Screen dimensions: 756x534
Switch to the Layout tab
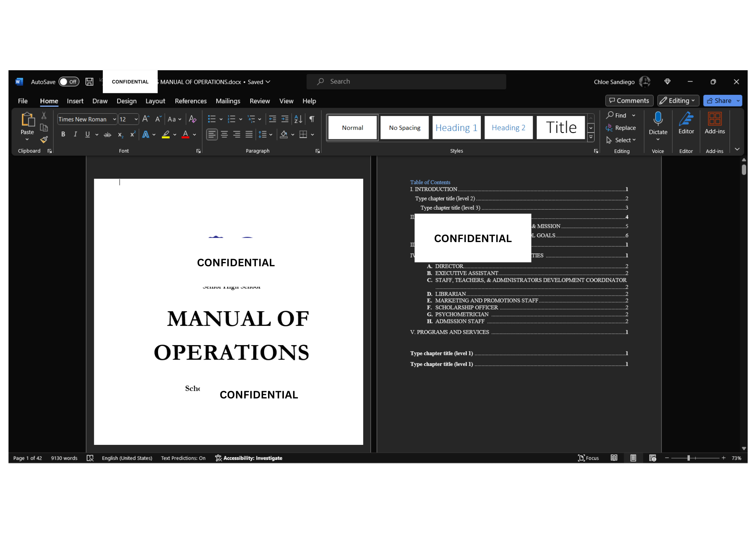tap(155, 101)
